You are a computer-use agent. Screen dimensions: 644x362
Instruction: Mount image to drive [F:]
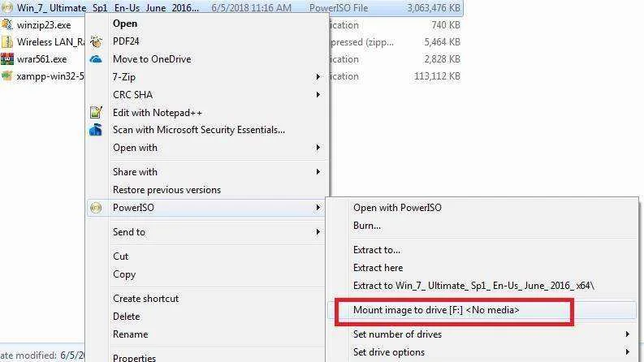(436, 310)
